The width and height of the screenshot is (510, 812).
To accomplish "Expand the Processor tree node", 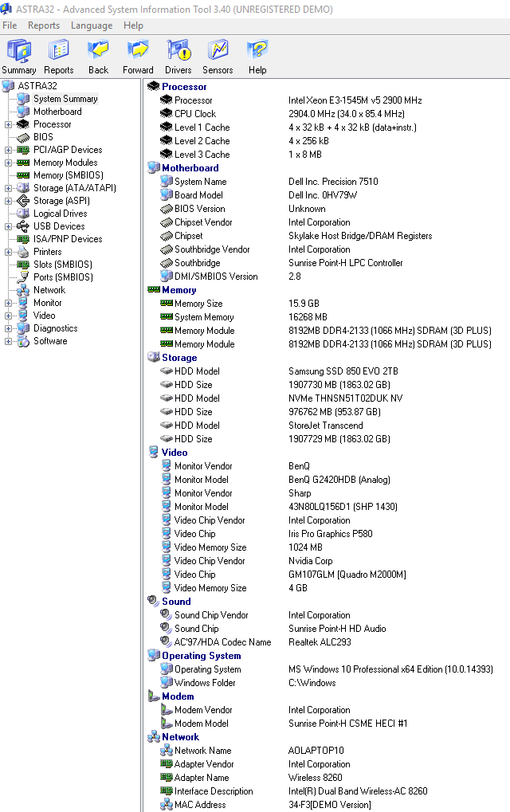I will (x=8, y=124).
